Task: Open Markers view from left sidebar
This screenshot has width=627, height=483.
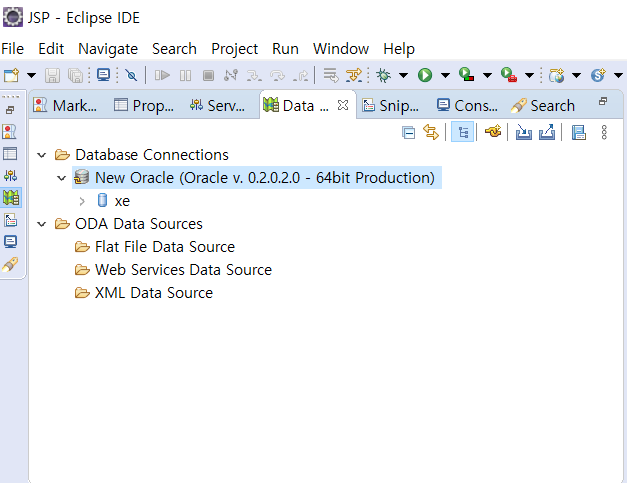Action: coord(10,131)
